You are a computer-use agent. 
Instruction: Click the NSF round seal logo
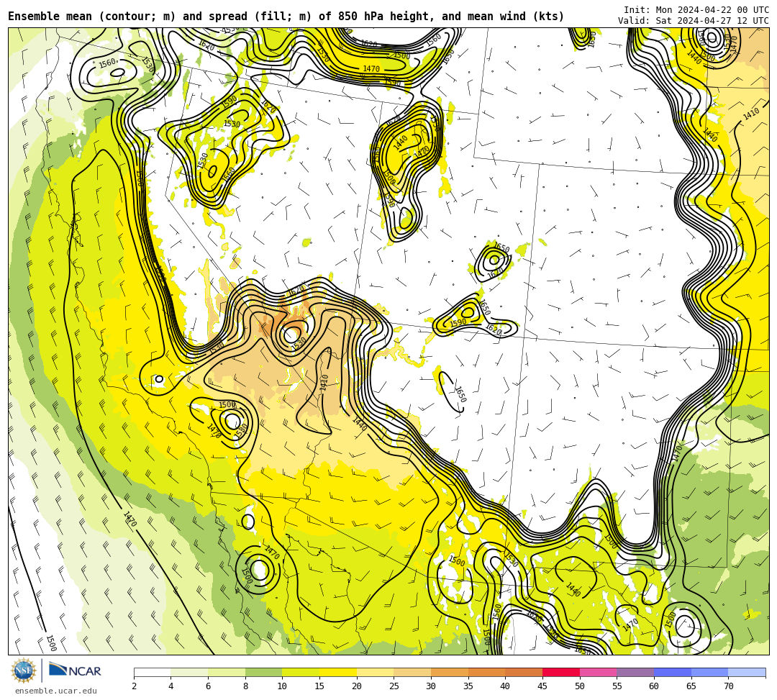point(23,671)
